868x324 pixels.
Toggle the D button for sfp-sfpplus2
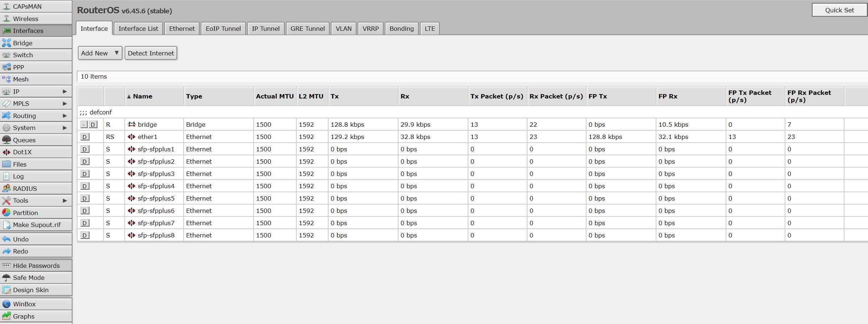pos(84,161)
